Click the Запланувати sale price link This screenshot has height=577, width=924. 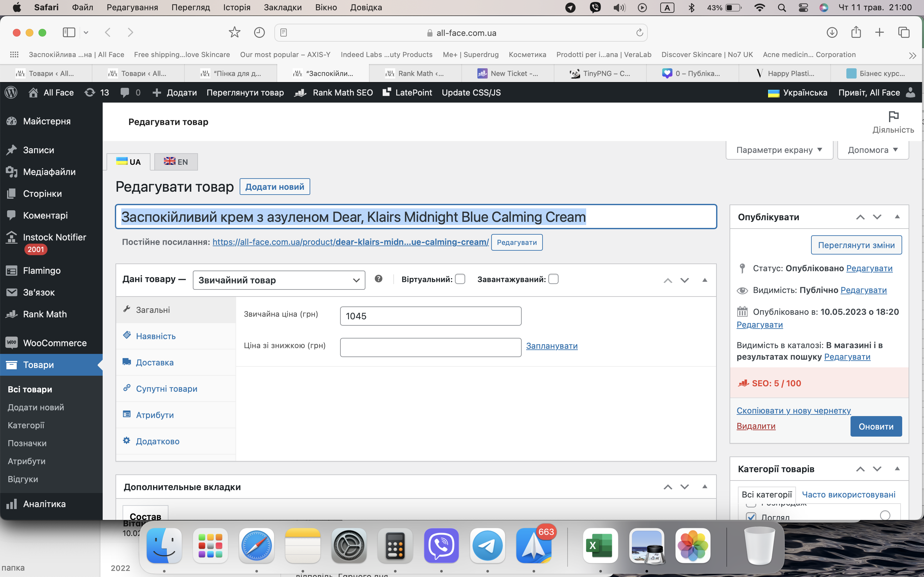click(551, 346)
